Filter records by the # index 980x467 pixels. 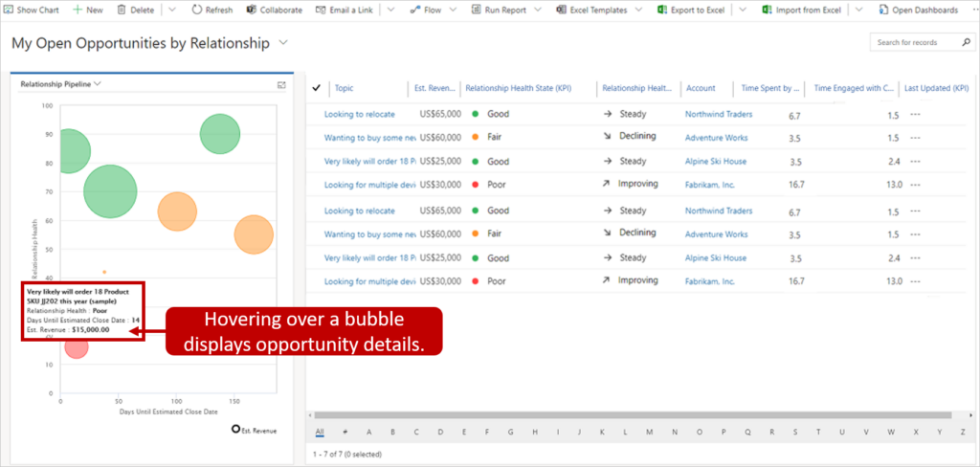click(x=345, y=432)
